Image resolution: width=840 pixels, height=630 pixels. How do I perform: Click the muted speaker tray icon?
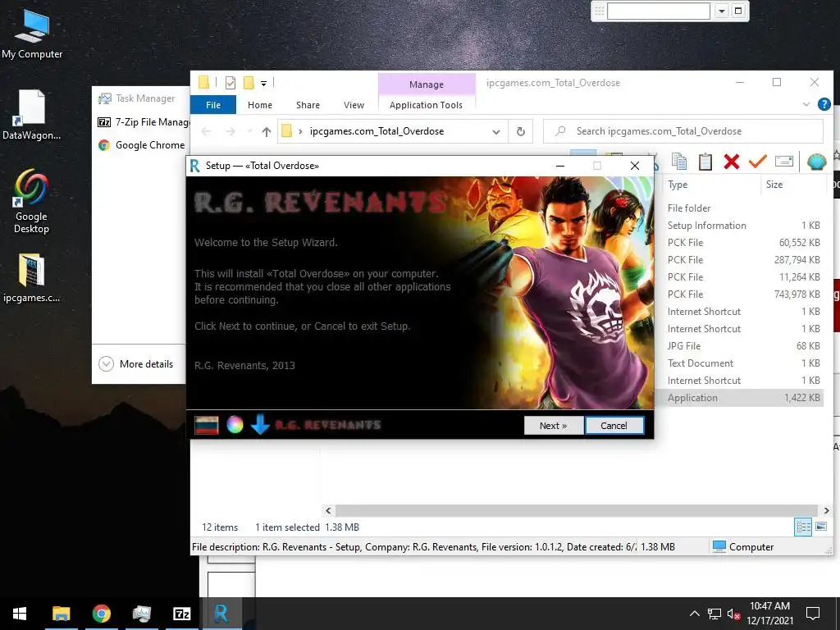tap(733, 614)
